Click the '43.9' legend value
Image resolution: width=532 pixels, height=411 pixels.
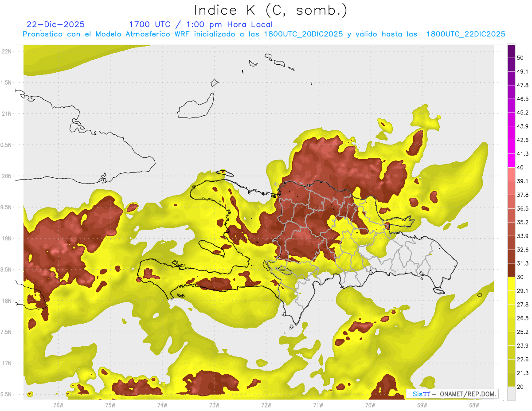523,126
